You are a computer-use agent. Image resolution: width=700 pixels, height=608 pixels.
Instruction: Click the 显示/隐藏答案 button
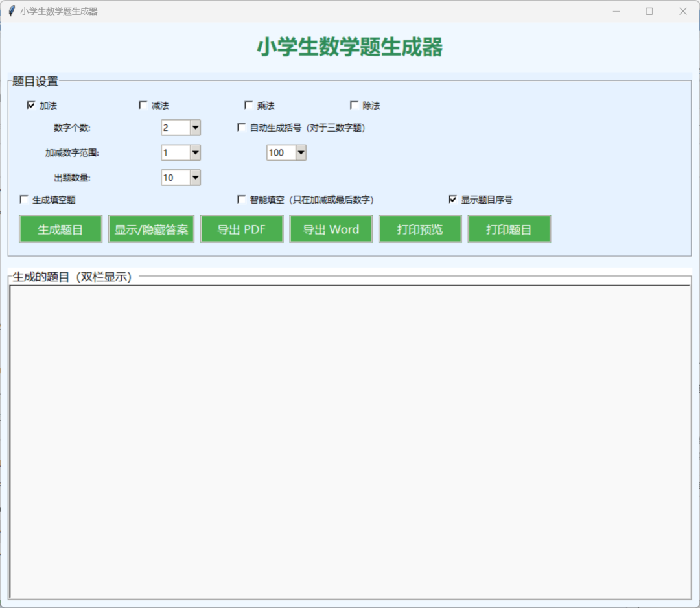pos(151,229)
